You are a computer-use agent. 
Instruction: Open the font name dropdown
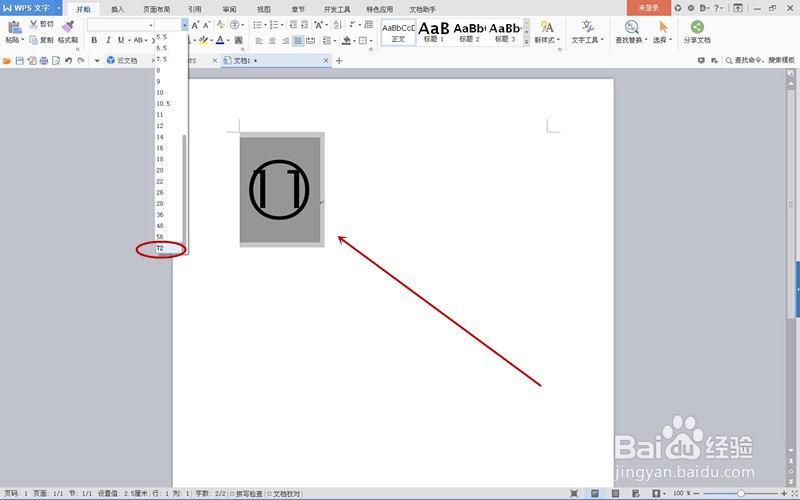(x=151, y=24)
